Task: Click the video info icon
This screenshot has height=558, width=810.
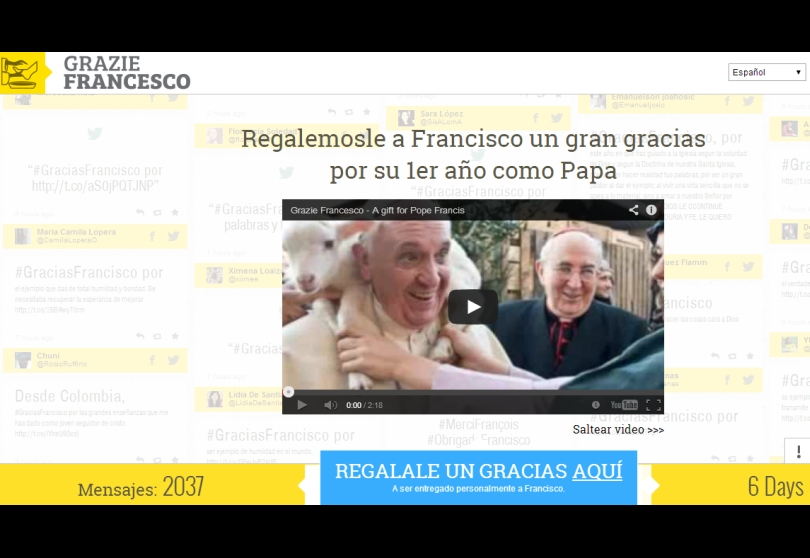Action: coord(651,210)
